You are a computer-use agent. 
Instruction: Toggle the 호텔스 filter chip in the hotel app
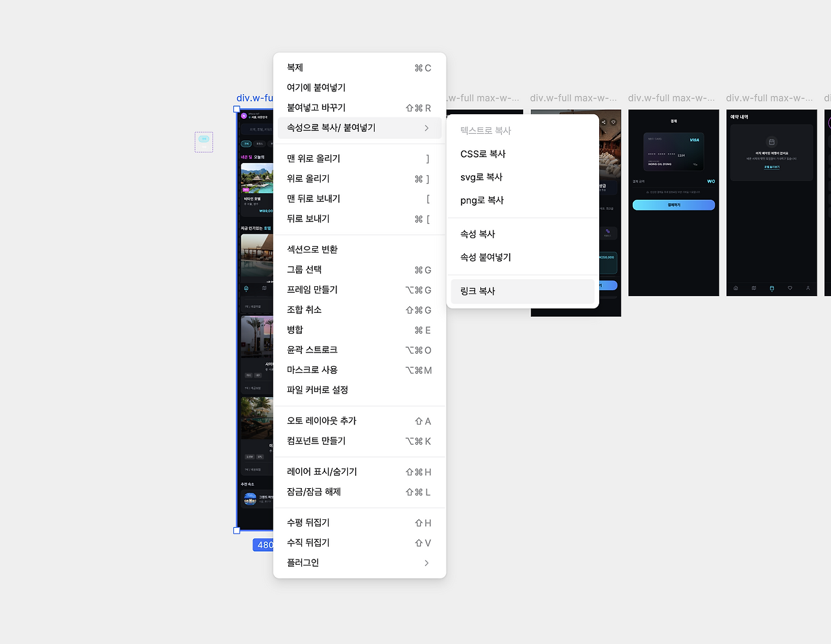click(x=260, y=143)
